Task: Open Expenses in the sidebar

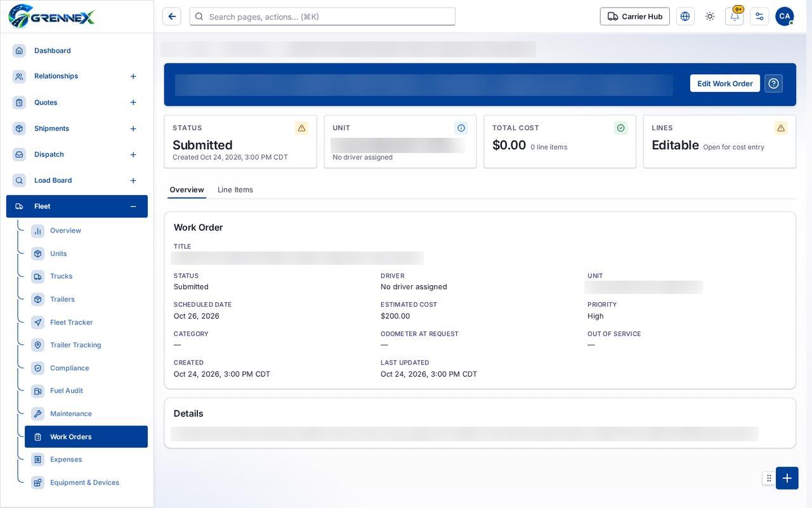Action: (x=86, y=460)
